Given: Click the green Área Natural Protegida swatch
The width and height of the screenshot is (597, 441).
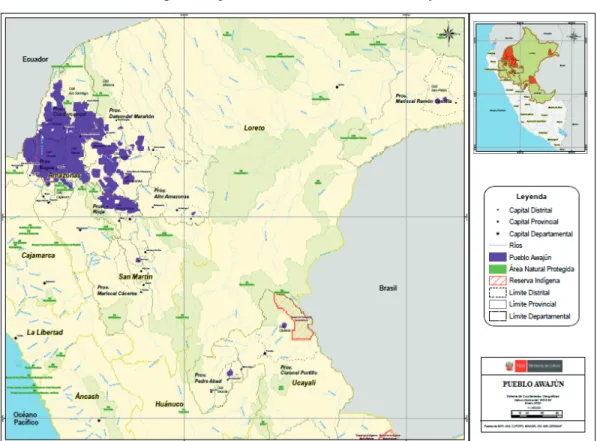Looking at the screenshot, I should [498, 269].
